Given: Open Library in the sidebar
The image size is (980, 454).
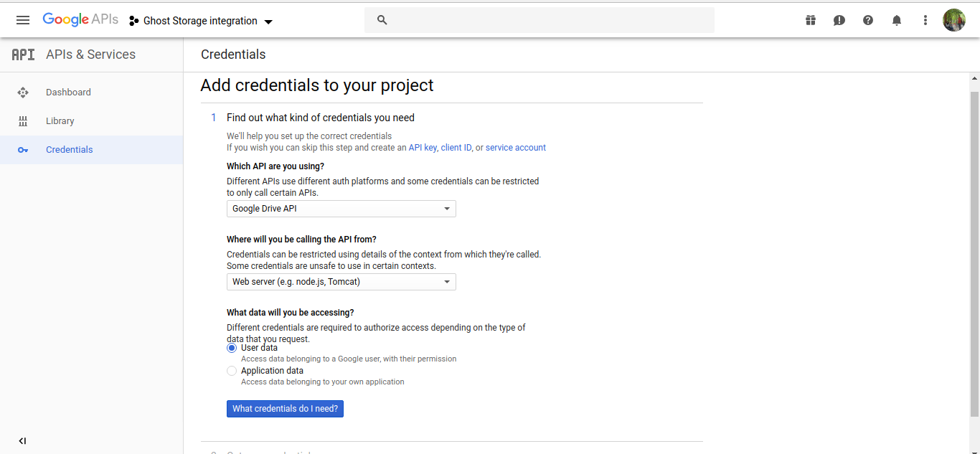Looking at the screenshot, I should pyautogui.click(x=60, y=121).
